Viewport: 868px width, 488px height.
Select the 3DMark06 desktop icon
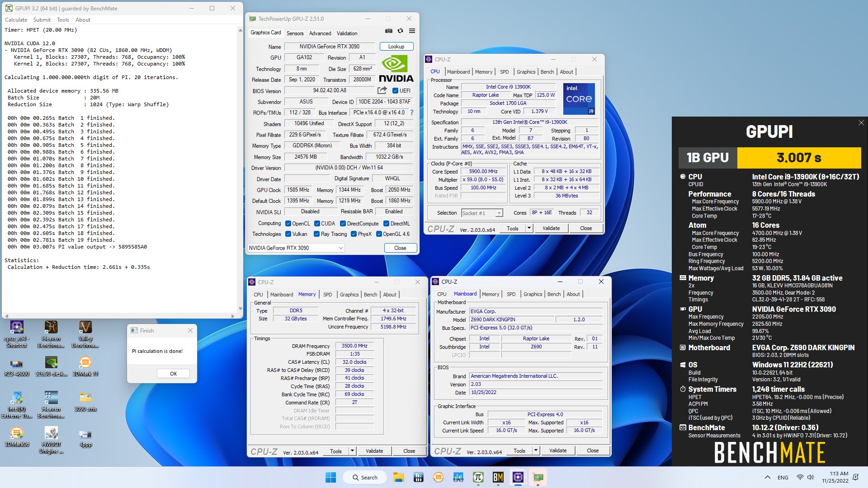click(x=17, y=437)
